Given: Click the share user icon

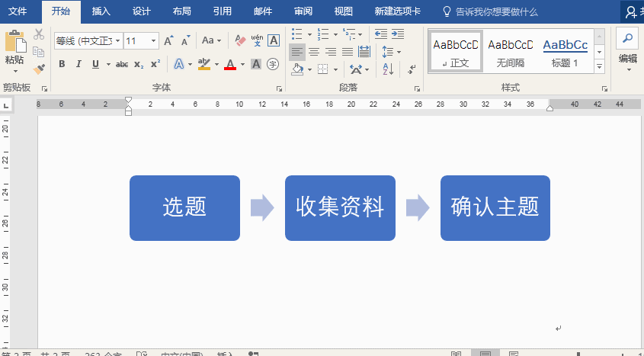Looking at the screenshot, I should [x=631, y=12].
